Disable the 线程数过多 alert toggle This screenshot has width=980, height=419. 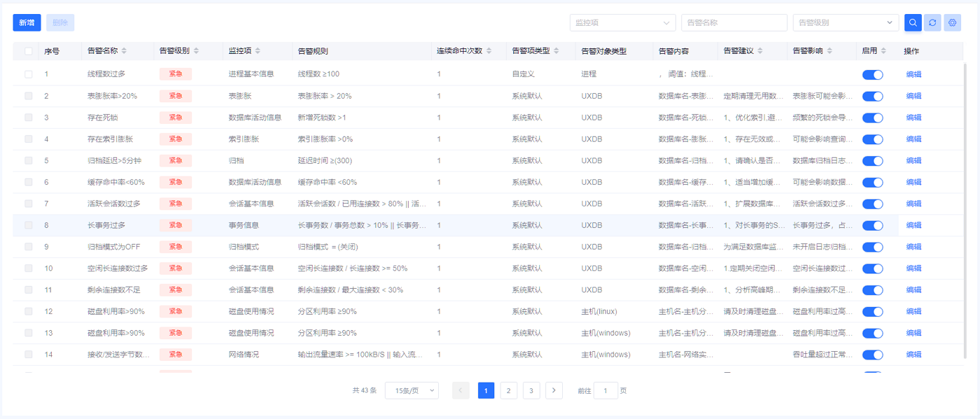[x=872, y=75]
